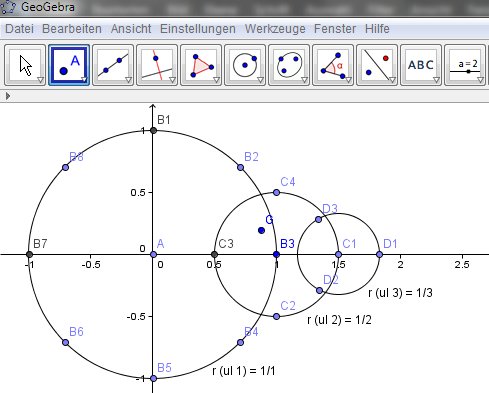Image resolution: width=489 pixels, height=393 pixels.
Task: Open the Hilfe menu
Action: pos(377,29)
